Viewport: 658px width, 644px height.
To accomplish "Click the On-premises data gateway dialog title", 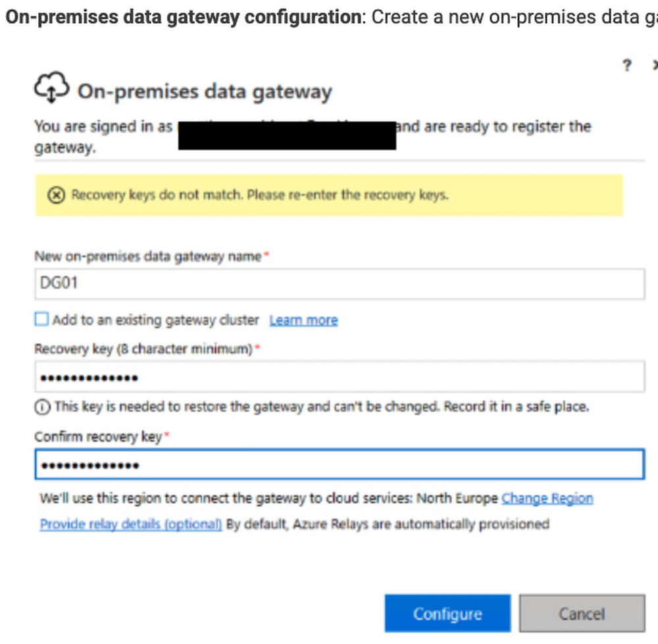I will [x=205, y=91].
